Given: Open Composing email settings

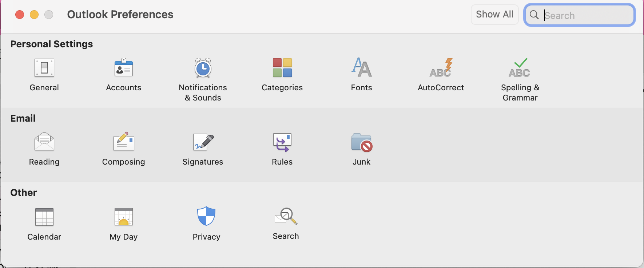Looking at the screenshot, I should [x=123, y=142].
